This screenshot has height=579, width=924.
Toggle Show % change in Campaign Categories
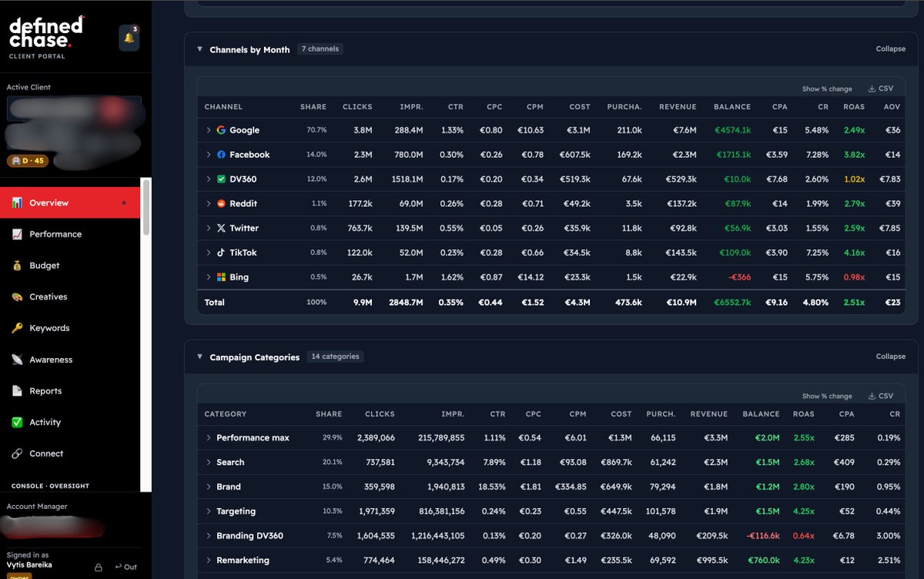(827, 397)
